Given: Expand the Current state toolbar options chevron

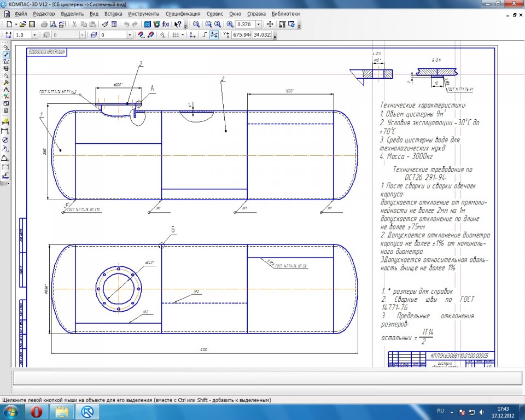Looking at the screenshot, I should click(x=275, y=37).
